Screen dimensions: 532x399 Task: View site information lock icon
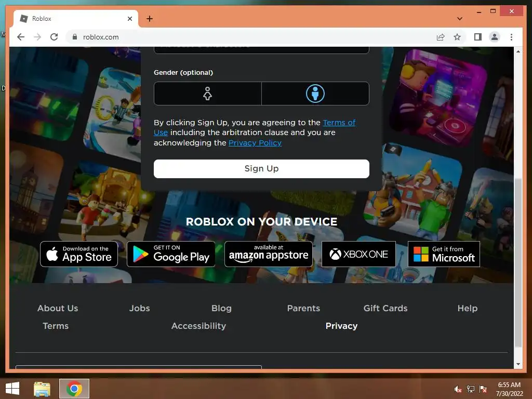coord(75,37)
